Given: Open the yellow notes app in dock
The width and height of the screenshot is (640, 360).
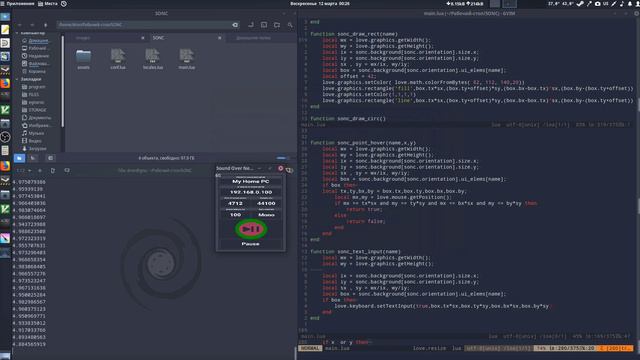Looking at the screenshot, I should click(x=5, y=29).
